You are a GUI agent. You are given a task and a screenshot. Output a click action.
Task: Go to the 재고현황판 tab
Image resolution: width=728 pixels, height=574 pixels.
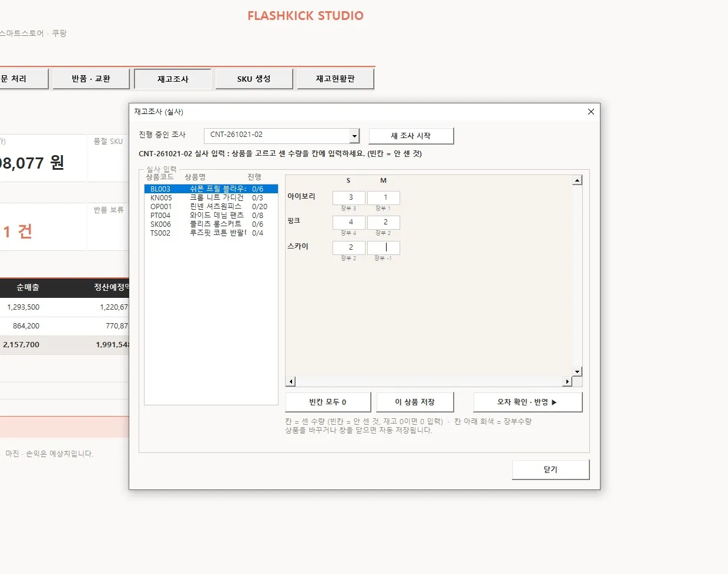coord(336,79)
